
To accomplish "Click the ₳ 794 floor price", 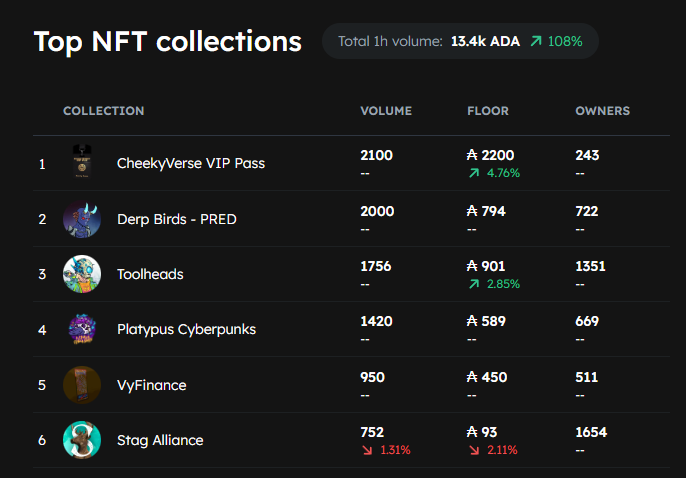I will [x=486, y=211].
